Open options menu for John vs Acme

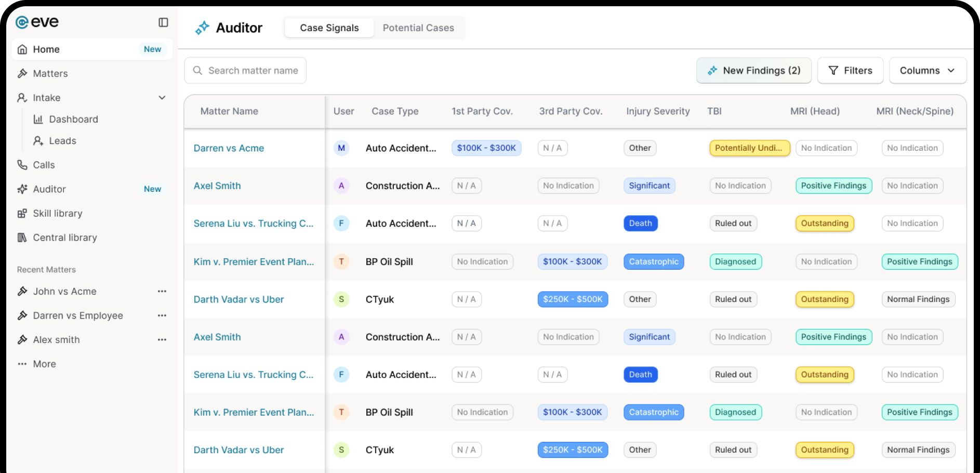162,291
